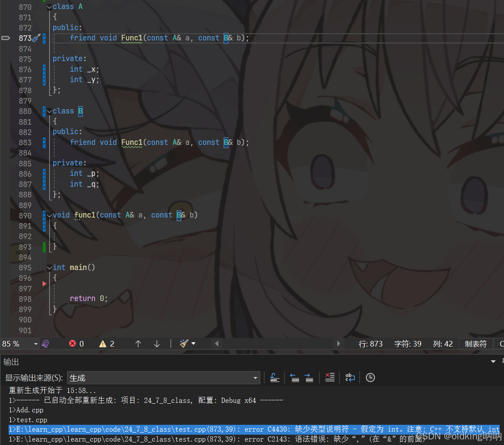Click the int _x; declaration
Image resolution: width=504 pixels, height=445 pixels.
tap(85, 70)
